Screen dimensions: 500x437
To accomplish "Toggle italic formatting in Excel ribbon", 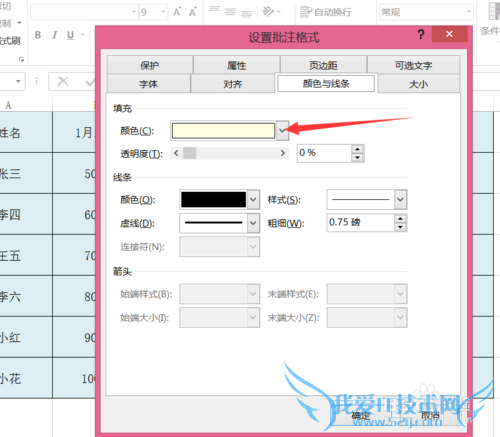I will 54,35.
